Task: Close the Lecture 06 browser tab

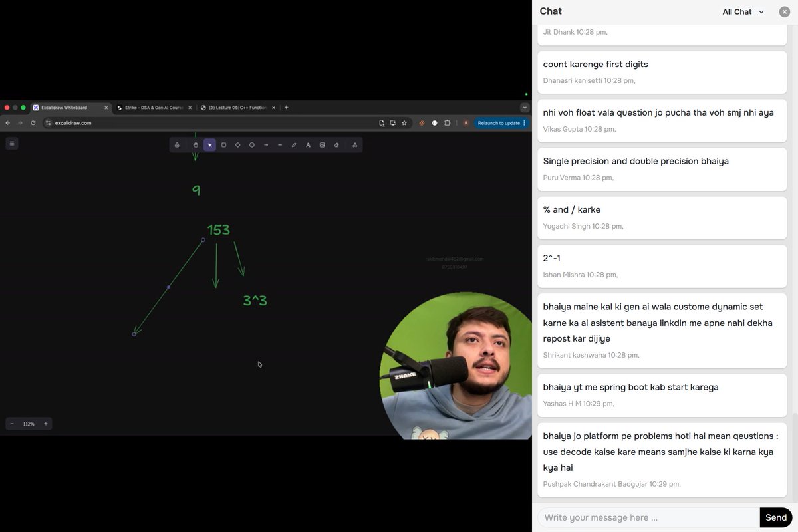Action: [x=273, y=108]
